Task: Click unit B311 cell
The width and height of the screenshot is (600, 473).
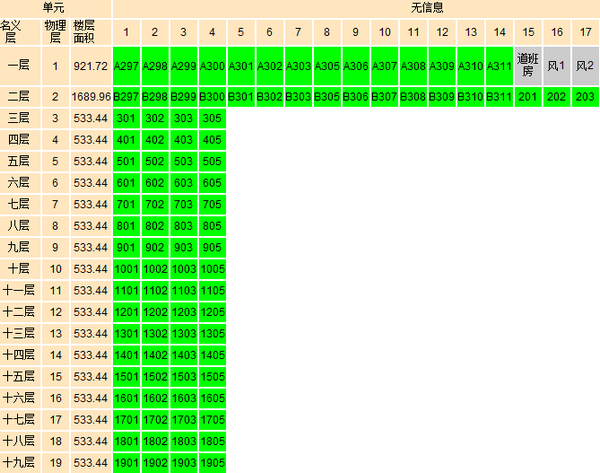Action: [x=499, y=97]
